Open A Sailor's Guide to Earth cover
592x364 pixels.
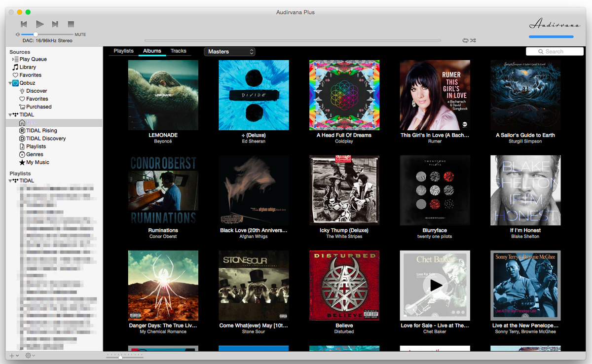coord(525,95)
